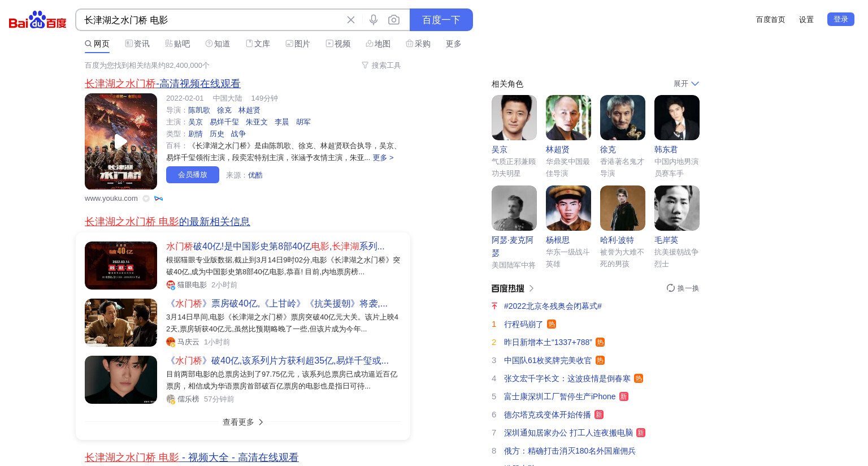Open the 破40亿 news thumbnail

coord(121,265)
